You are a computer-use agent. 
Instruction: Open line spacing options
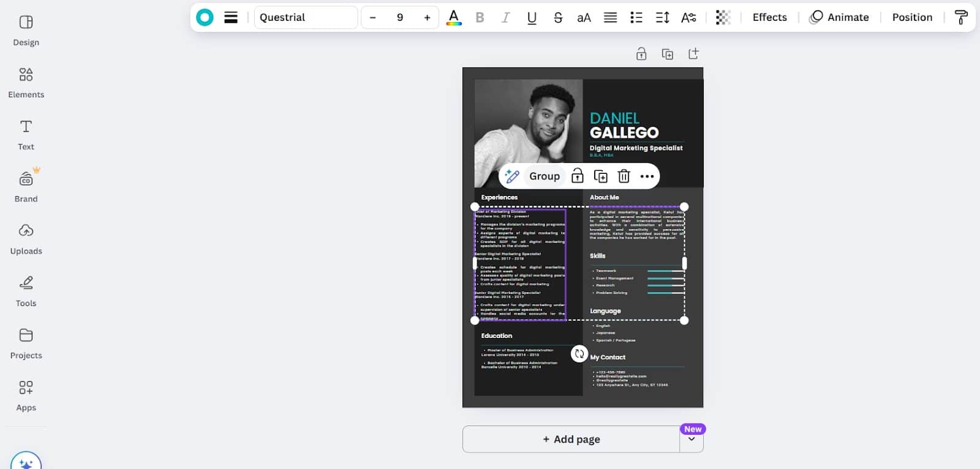click(x=662, y=17)
